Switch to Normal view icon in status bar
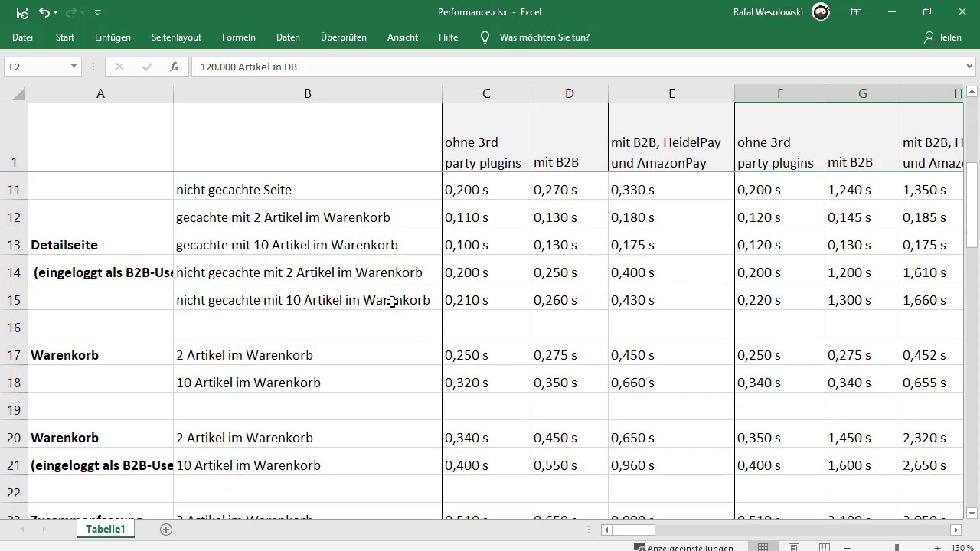 pos(763,547)
